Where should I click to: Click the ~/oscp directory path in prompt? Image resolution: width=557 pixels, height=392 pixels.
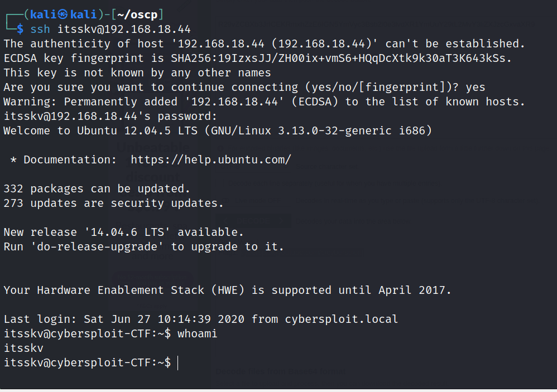click(137, 14)
